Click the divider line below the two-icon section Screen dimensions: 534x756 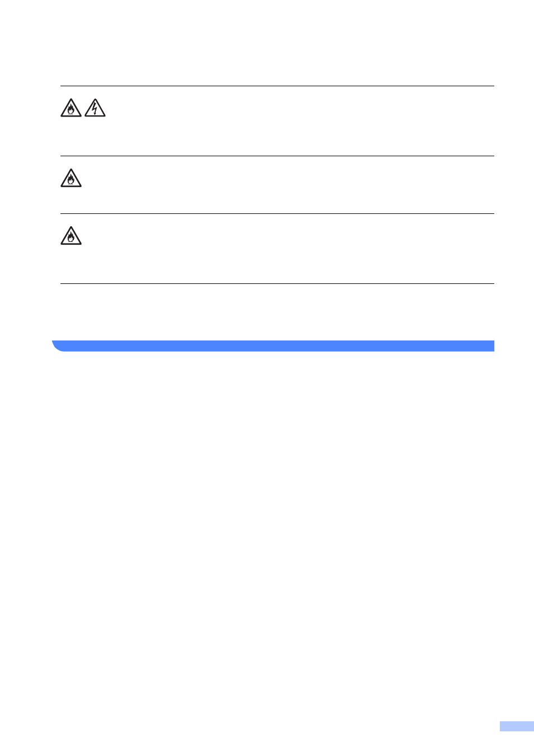coord(277,156)
